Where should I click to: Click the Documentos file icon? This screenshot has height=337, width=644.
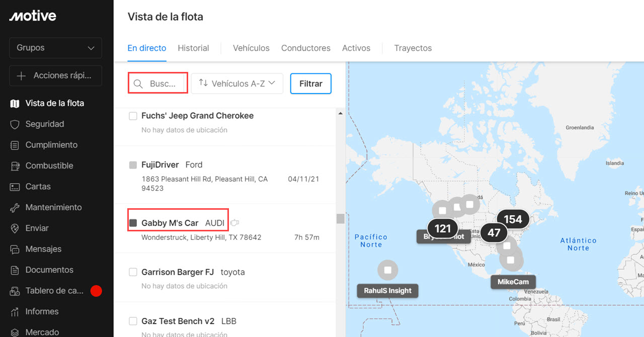pyautogui.click(x=15, y=270)
